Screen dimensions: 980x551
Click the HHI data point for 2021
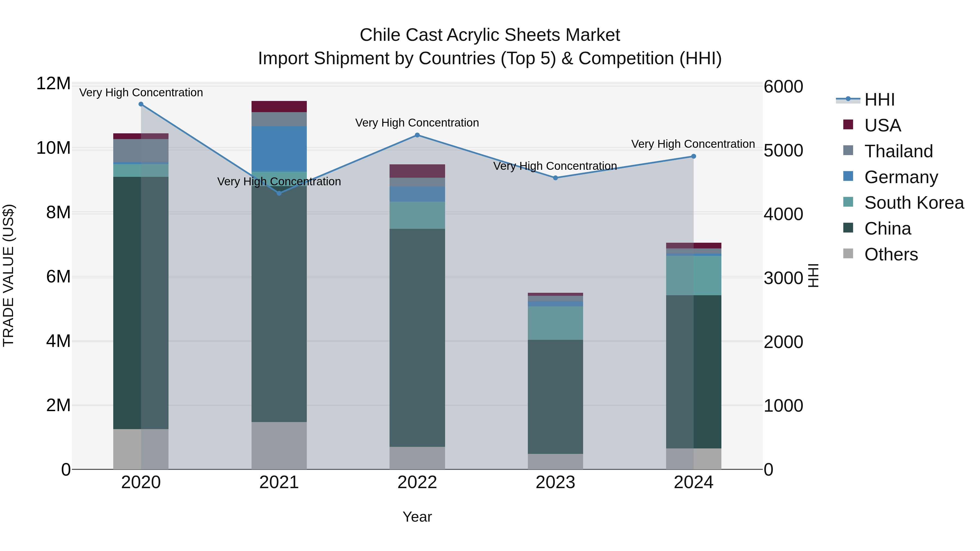[x=279, y=193]
